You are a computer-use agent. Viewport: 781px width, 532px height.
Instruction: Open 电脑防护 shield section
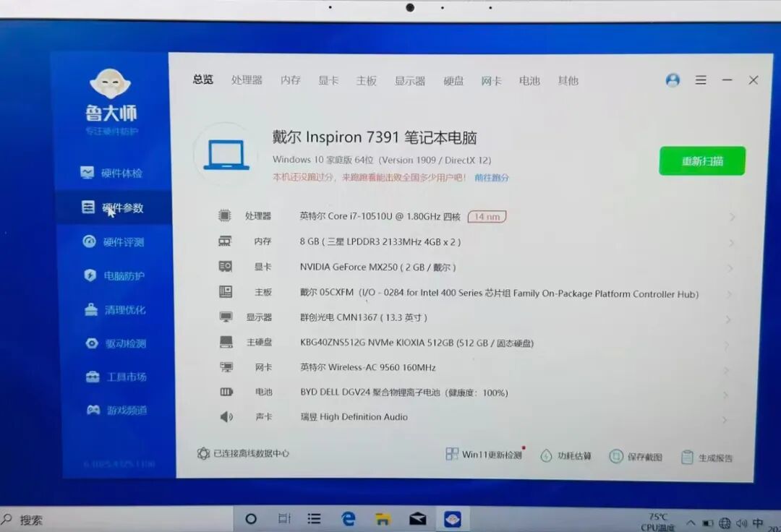tap(114, 276)
